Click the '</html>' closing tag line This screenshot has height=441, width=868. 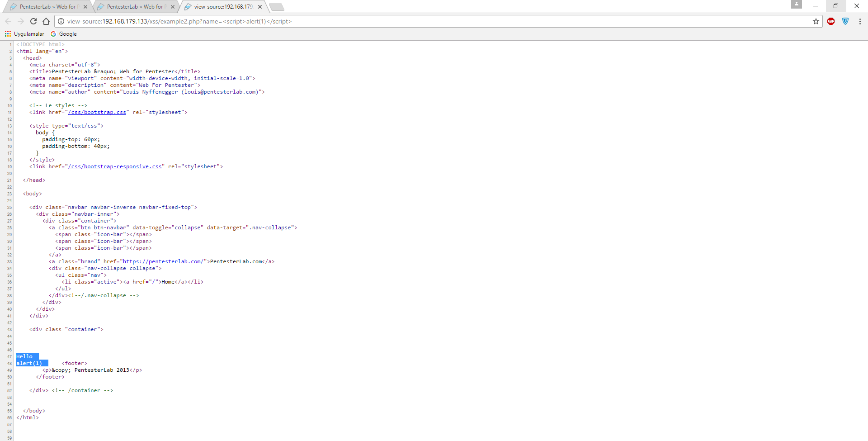point(28,417)
